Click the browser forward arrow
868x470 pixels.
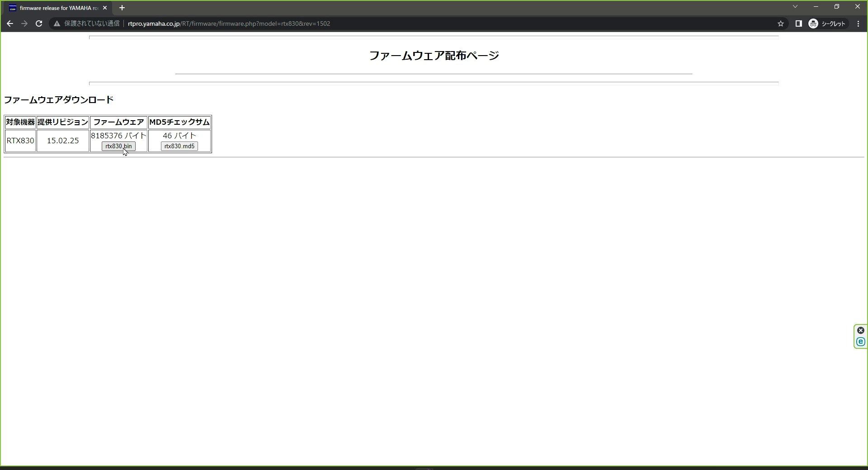24,23
